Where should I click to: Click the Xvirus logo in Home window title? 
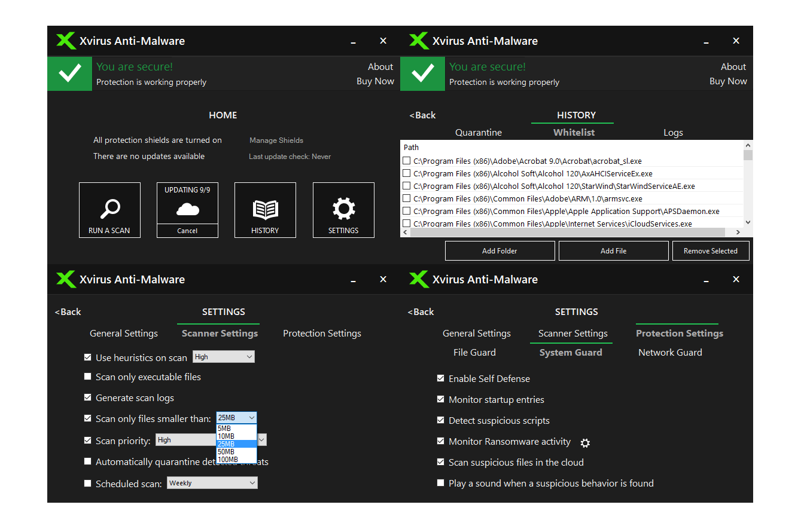click(66, 41)
